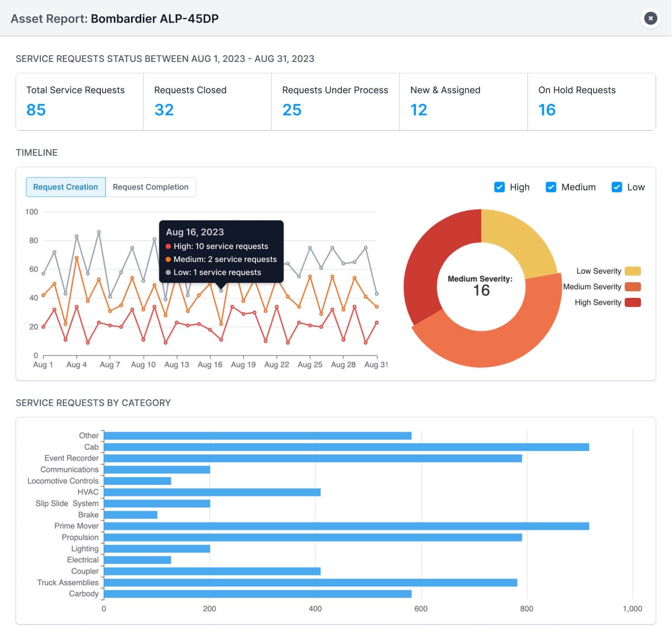The image size is (672, 640).
Task: Click the '1,000' bar chart axis label
Action: click(x=633, y=609)
